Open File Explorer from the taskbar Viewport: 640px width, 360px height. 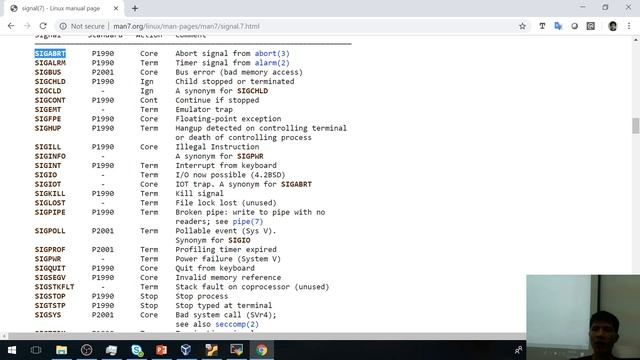pyautogui.click(x=62, y=350)
